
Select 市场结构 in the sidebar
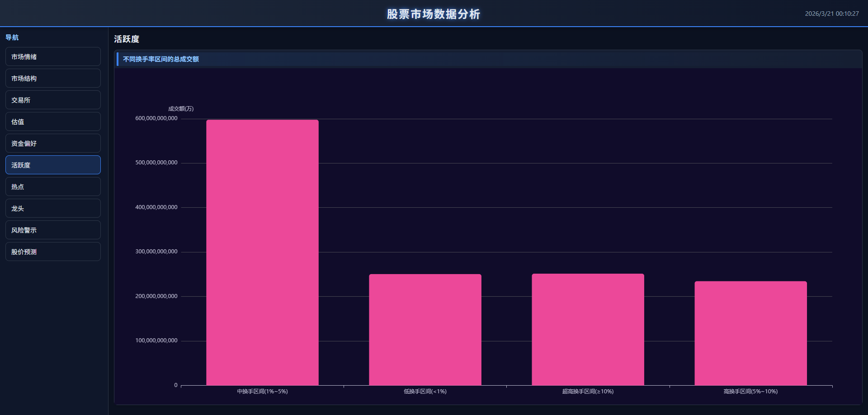[x=53, y=79]
